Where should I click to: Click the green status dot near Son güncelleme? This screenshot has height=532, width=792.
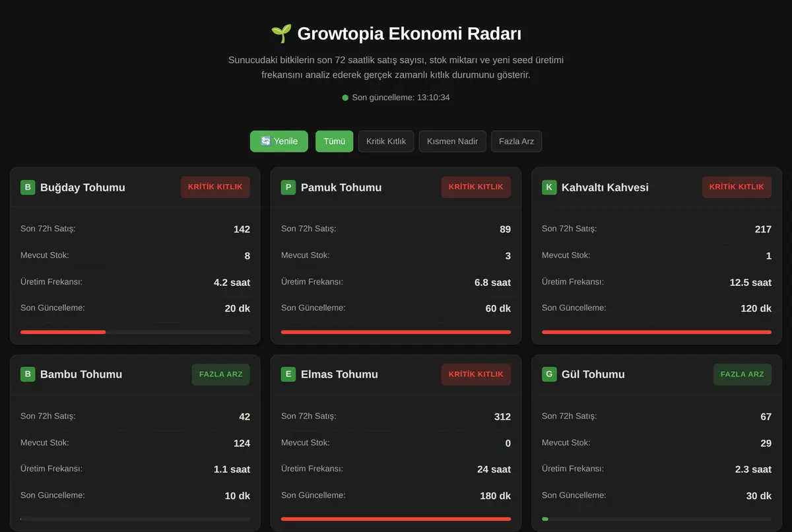tap(345, 98)
